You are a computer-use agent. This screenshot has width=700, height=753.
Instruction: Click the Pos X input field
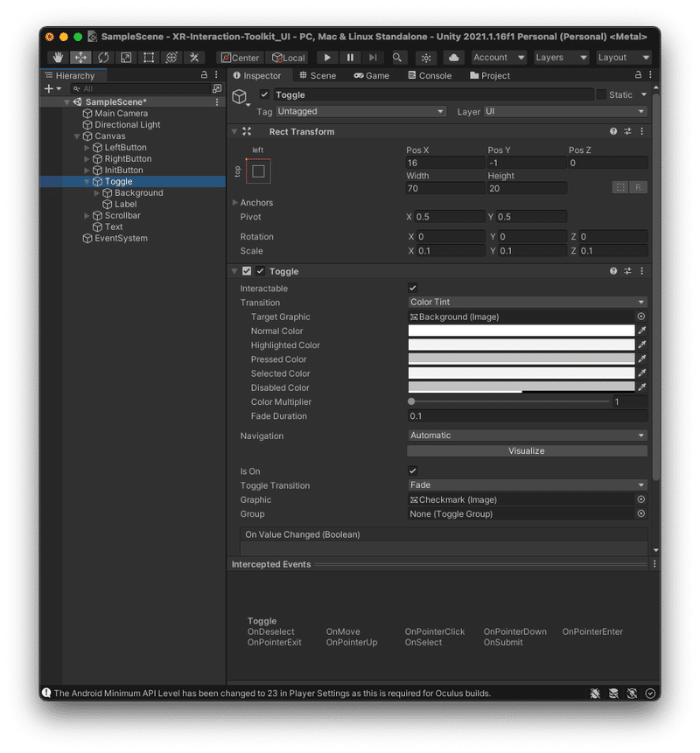pos(444,163)
